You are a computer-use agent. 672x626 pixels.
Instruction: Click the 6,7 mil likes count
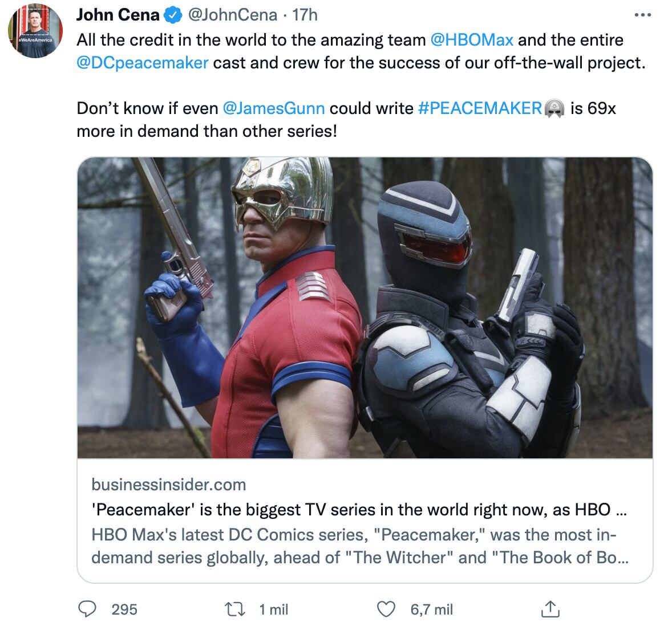tap(431, 609)
